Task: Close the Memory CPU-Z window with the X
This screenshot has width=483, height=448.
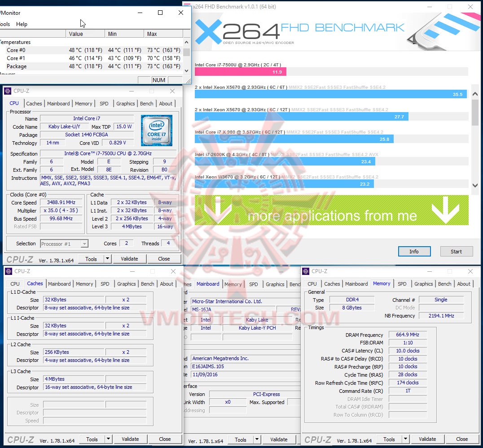Action: tap(470, 271)
